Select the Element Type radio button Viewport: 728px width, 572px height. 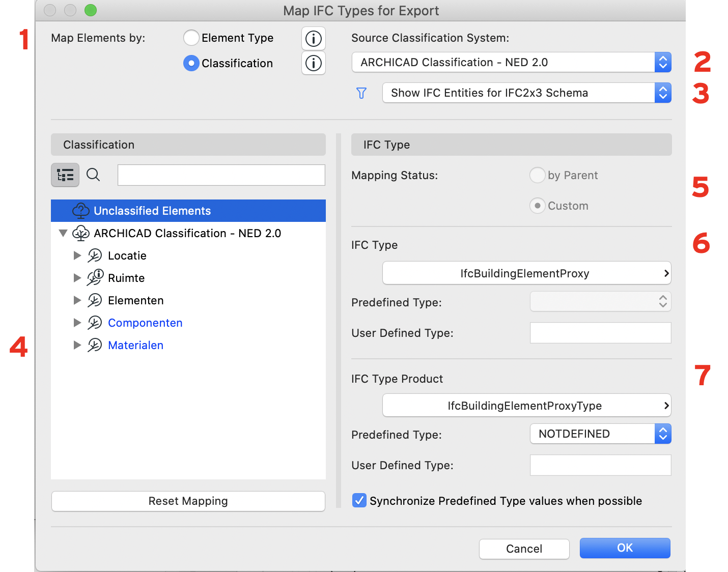[191, 38]
